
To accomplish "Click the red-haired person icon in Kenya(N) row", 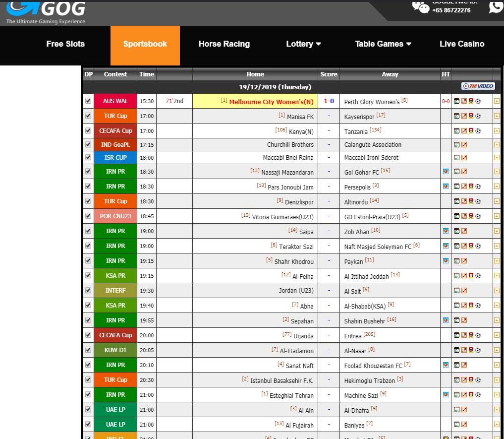I will (471, 130).
